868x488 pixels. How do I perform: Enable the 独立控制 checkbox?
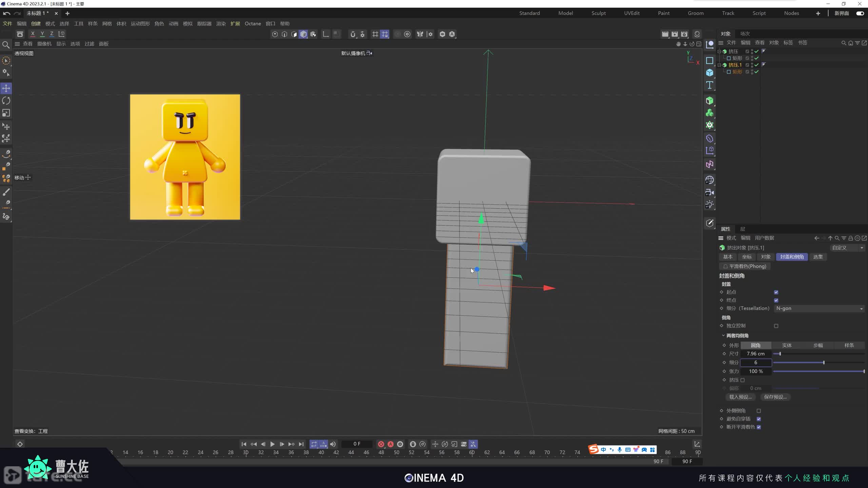[776, 326]
